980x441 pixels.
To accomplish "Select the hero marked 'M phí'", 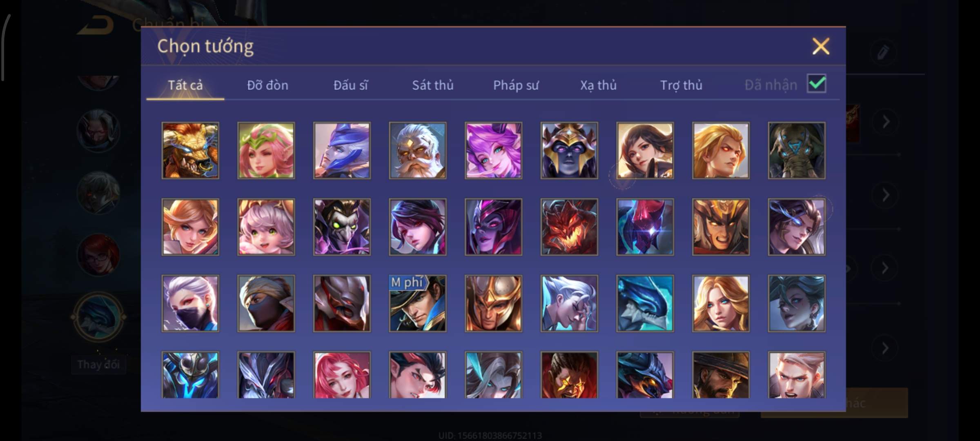I will coord(417,303).
